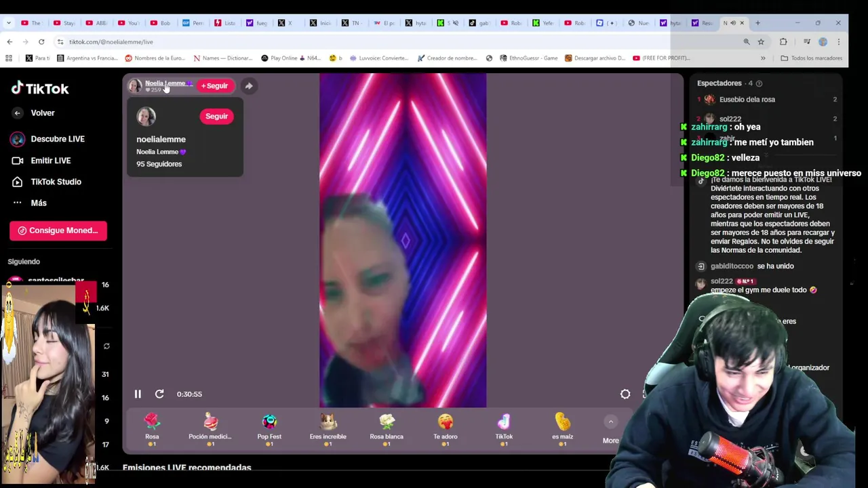Go back with the Volver button
Image resolution: width=868 pixels, height=488 pixels.
point(34,113)
